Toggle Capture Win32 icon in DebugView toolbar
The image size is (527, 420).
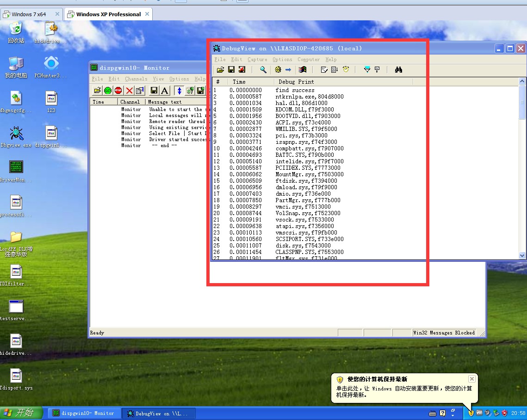(303, 69)
